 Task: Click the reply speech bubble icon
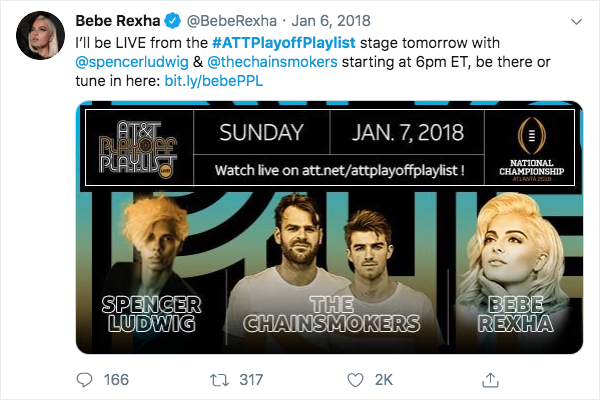[x=85, y=379]
